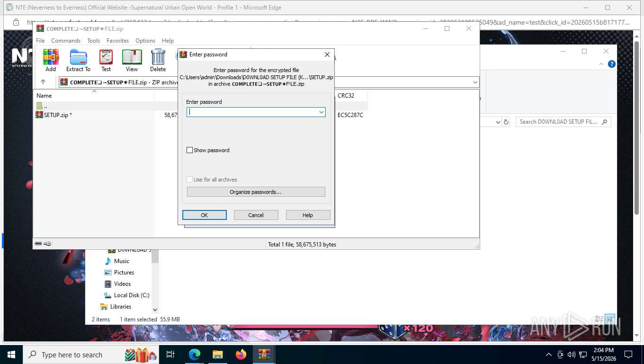Click the volume icon in system tray
The image size is (644, 364).
click(571, 355)
